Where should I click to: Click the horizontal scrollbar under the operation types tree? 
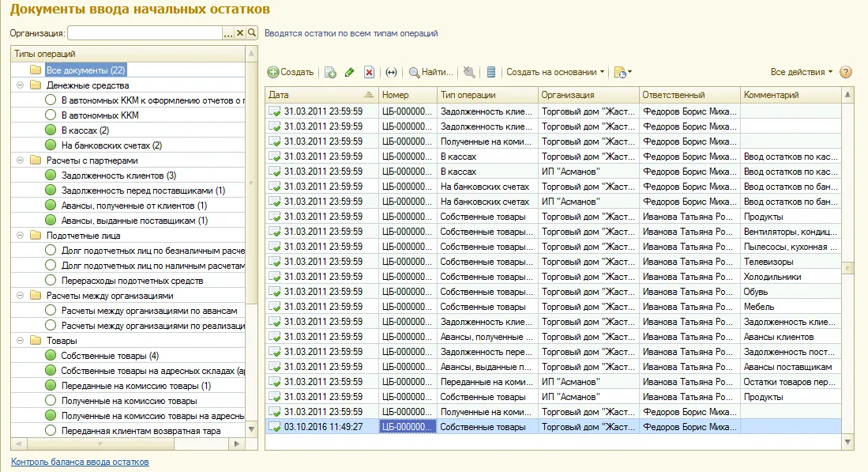pos(129,444)
